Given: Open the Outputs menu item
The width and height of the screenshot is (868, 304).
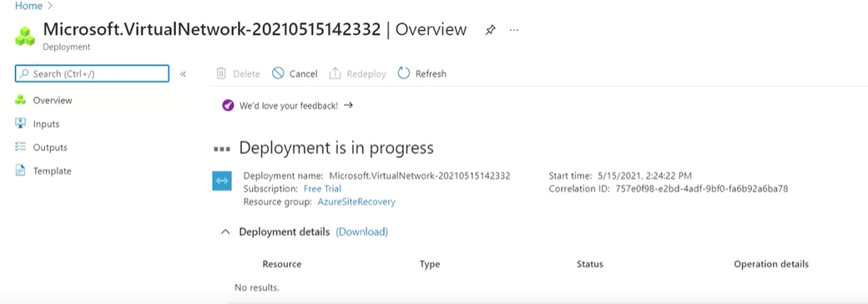Looking at the screenshot, I should 50,147.
